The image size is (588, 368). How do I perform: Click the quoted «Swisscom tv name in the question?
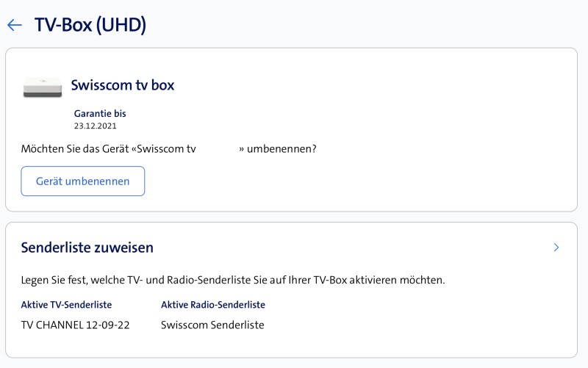point(163,149)
